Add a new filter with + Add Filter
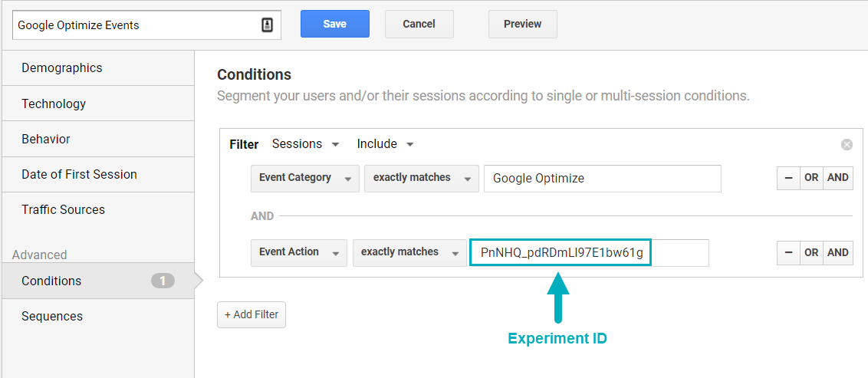This screenshot has width=868, height=378. point(252,314)
